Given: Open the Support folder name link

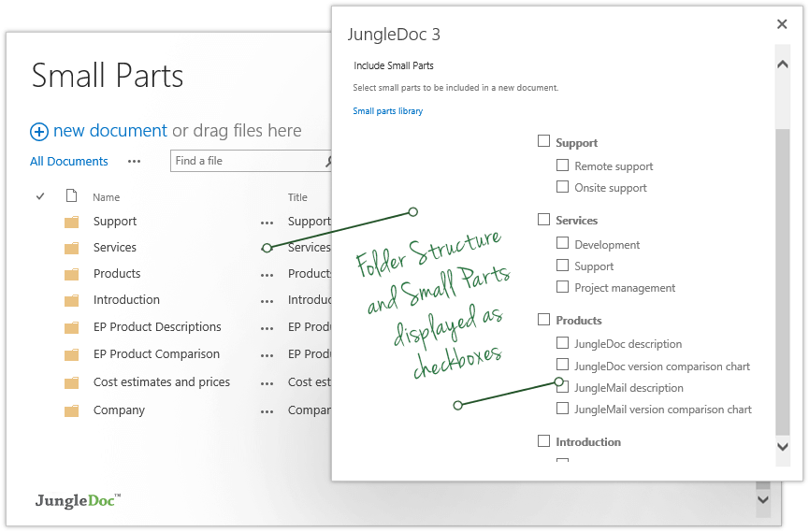Looking at the screenshot, I should pyautogui.click(x=115, y=222).
